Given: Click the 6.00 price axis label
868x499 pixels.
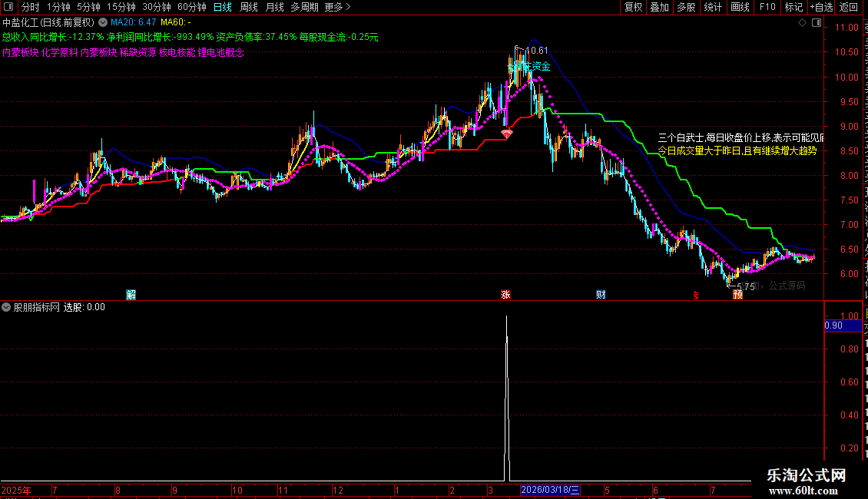Looking at the screenshot, I should coord(849,274).
